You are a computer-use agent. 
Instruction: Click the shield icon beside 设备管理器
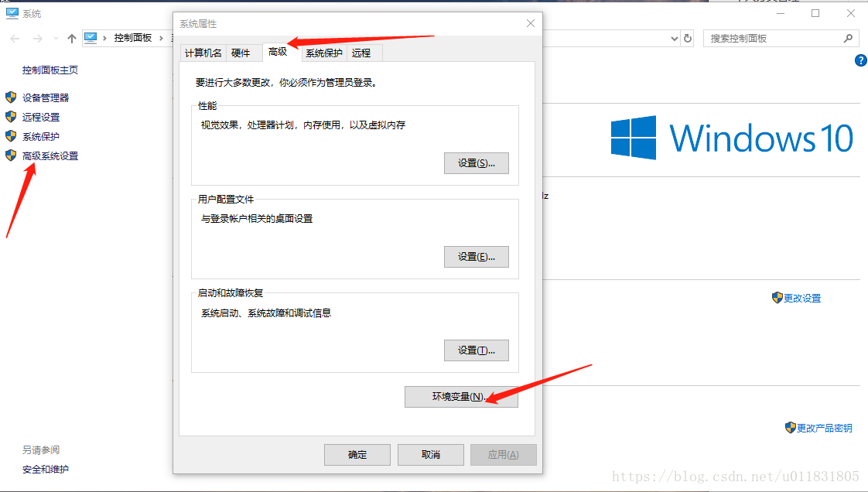pos(11,97)
